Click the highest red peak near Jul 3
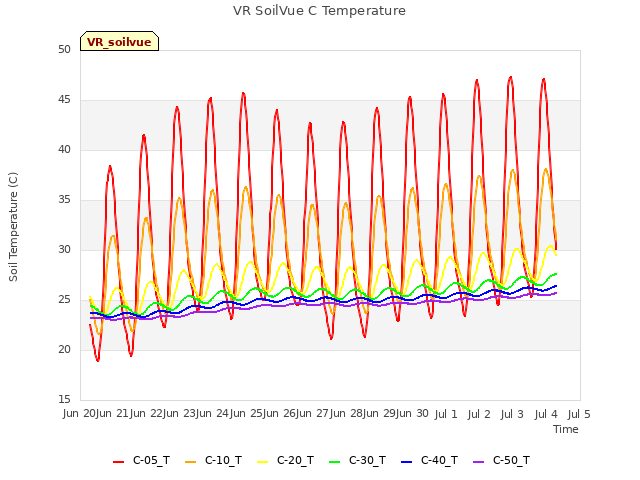Image resolution: width=640 pixels, height=480 pixels. click(x=510, y=77)
